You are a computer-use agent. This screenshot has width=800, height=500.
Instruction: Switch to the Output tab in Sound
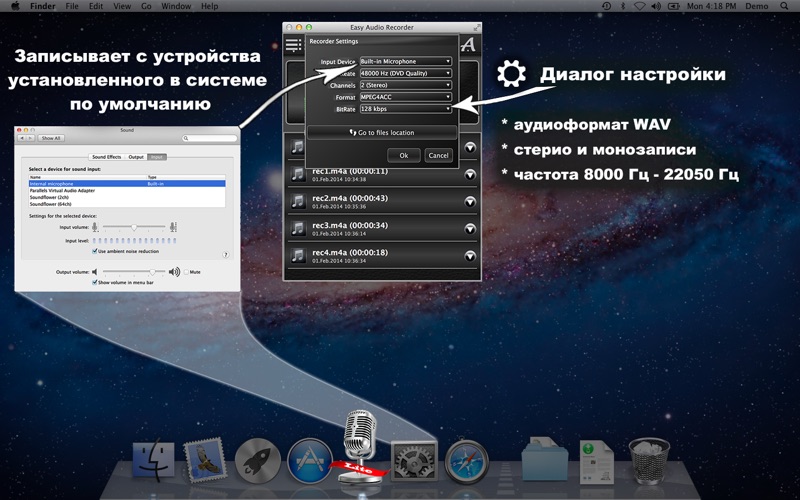[136, 157]
